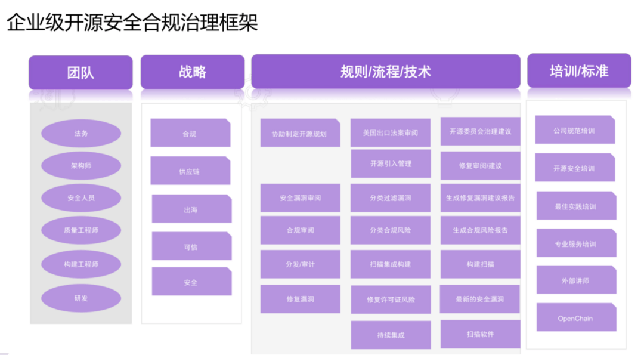Click the 法务 oval
644x355 pixels.
pyautogui.click(x=81, y=133)
